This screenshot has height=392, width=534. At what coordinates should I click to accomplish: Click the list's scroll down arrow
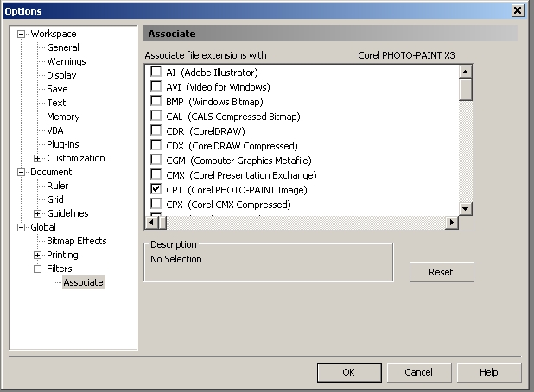point(466,209)
